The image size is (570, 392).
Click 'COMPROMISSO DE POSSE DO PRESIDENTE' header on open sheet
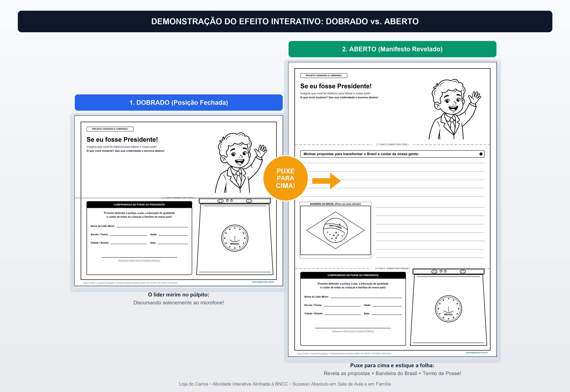click(353, 275)
